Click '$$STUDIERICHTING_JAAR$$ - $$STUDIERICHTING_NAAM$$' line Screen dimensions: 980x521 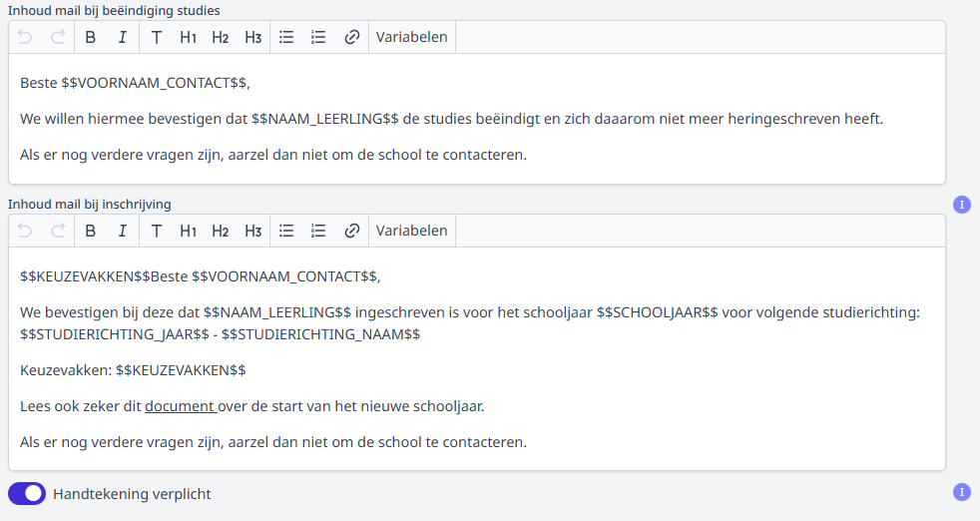pos(220,334)
